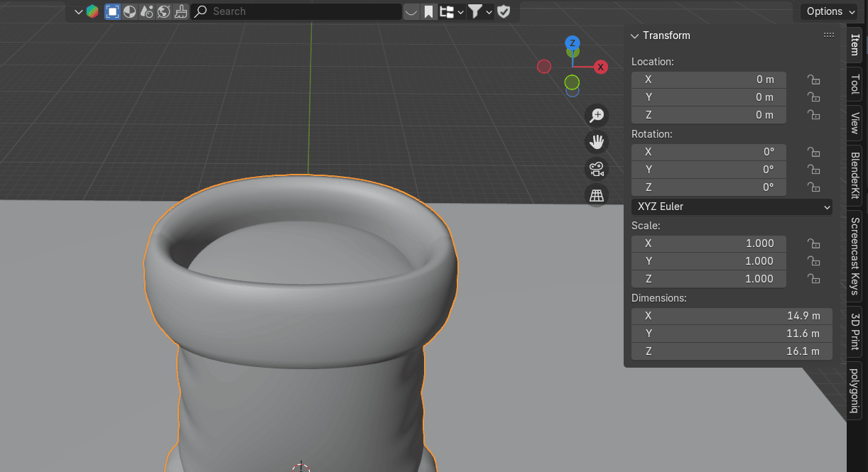Screen dimensions: 868x472
Task: Toggle the Rotation Y lock
Action: 814,170
